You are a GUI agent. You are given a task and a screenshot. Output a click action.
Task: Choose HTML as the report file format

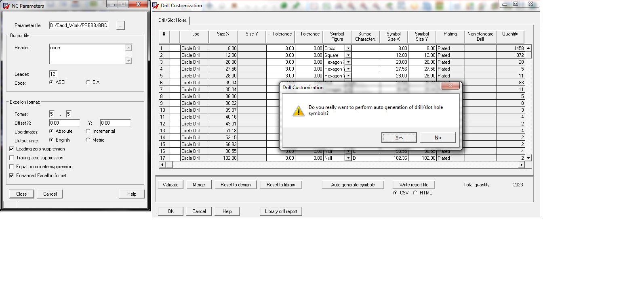pyautogui.click(x=415, y=193)
